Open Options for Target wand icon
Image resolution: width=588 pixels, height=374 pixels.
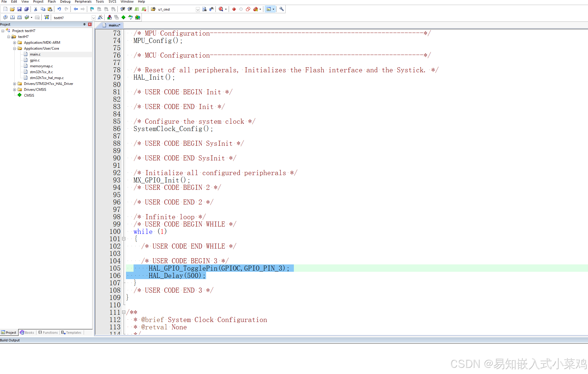100,17
